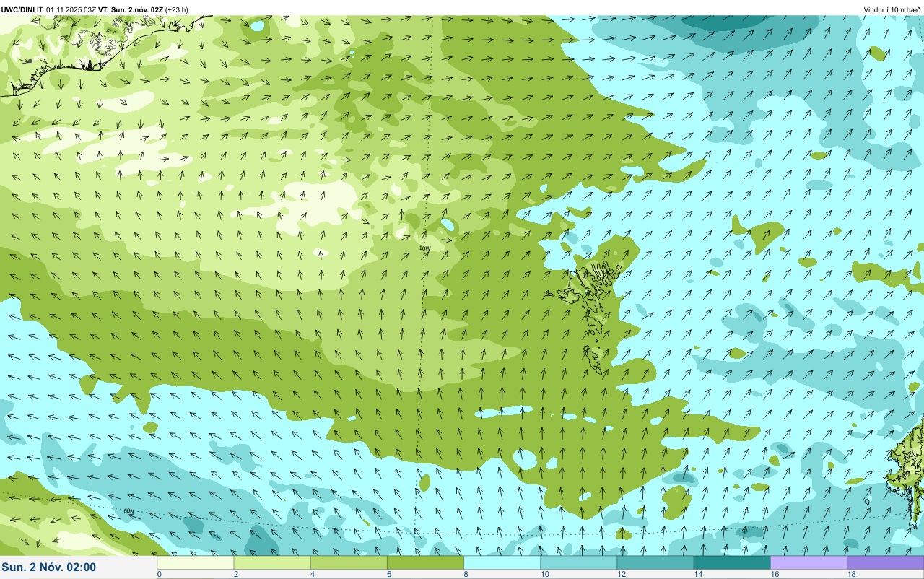Click the '(+23 h)' forecast offset text
This screenshot has width=924, height=579.
pyautogui.click(x=177, y=9)
